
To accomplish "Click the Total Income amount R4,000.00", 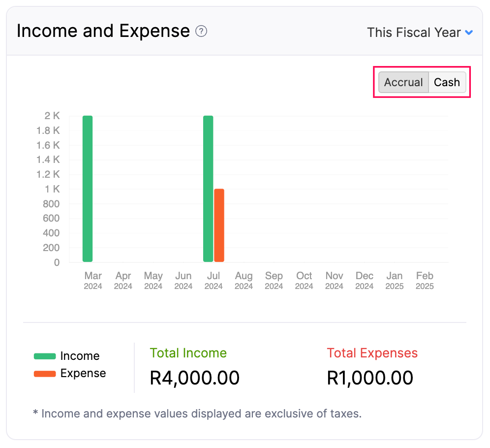I will 194,377.
